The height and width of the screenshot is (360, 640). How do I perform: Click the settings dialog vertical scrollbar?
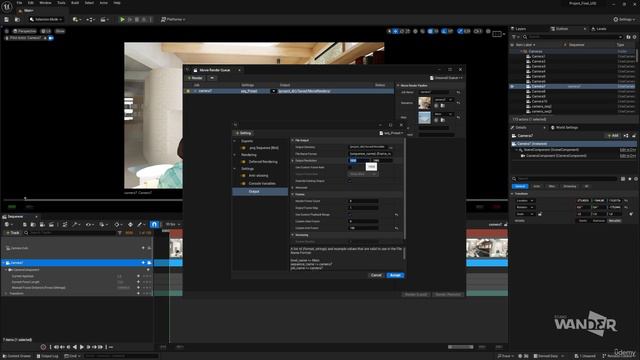pos(404,188)
